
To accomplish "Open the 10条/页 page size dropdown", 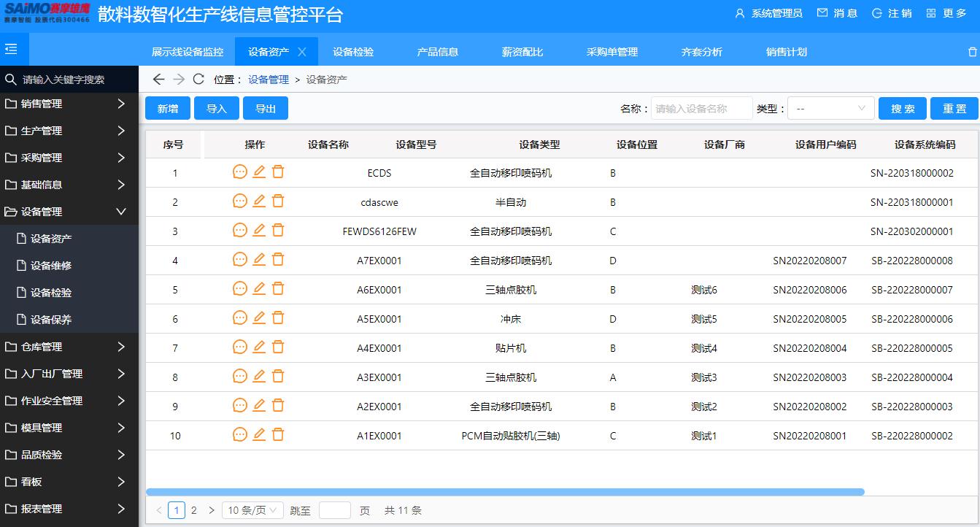I will 252,510.
